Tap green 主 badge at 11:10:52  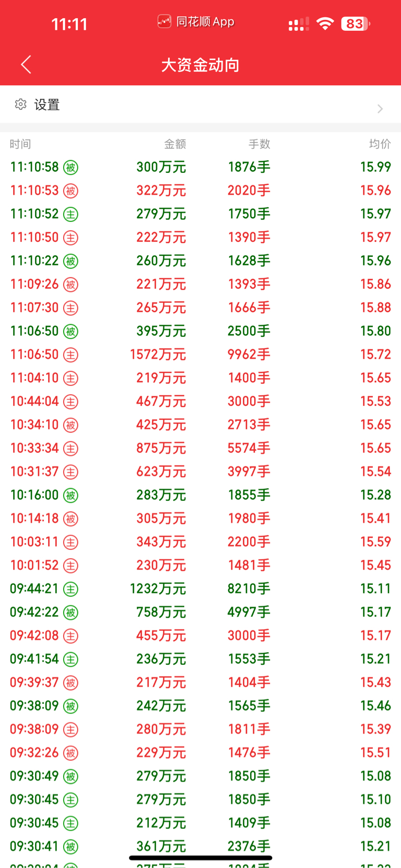click(70, 214)
